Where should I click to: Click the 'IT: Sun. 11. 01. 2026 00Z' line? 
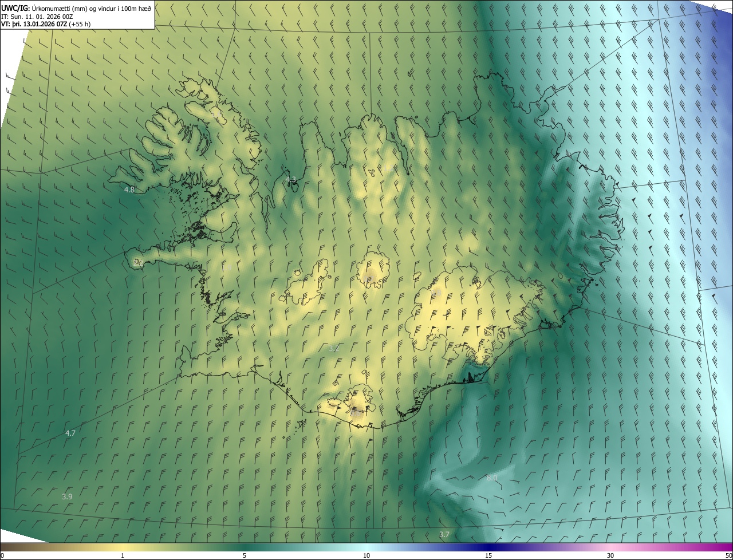pyautogui.click(x=37, y=16)
